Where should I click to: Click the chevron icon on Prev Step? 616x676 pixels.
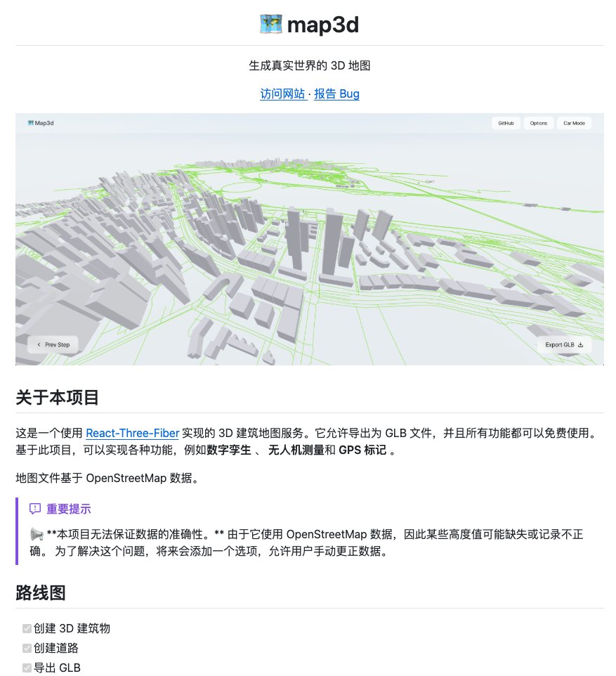click(39, 344)
